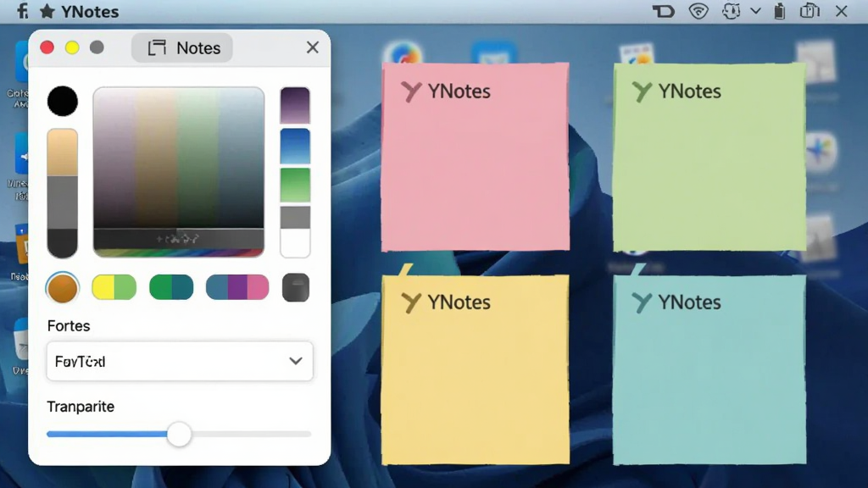
Task: Open the face icon in top bar
Action: coord(732,11)
